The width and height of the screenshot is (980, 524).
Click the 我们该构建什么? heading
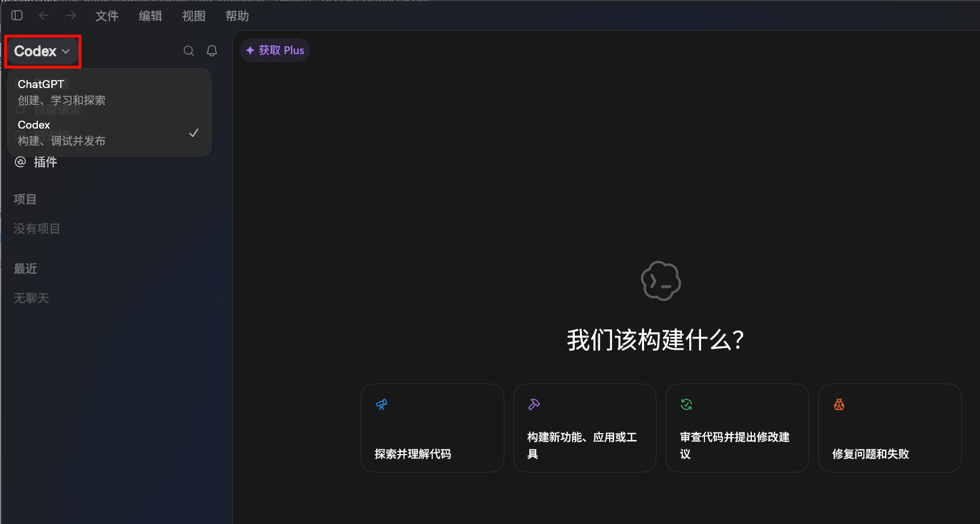pyautogui.click(x=655, y=340)
